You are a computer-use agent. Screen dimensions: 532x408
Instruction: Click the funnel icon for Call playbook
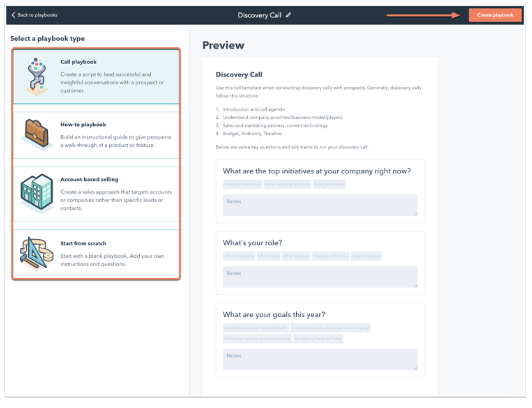36,76
